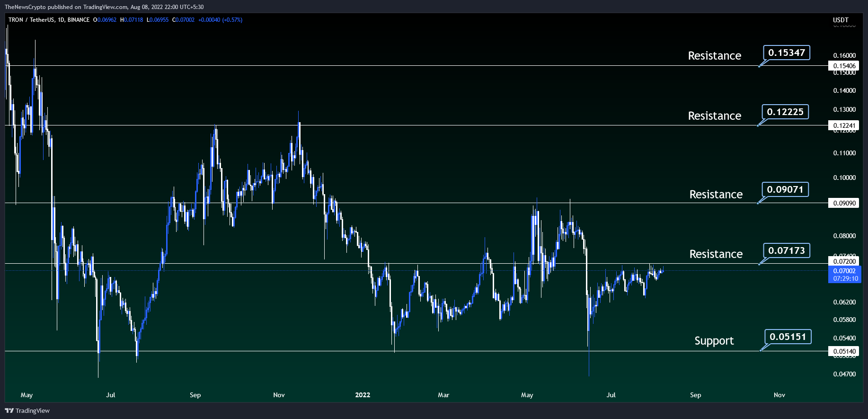Click the 0.10000 price scale value
This screenshot has width=868, height=419.
point(844,178)
